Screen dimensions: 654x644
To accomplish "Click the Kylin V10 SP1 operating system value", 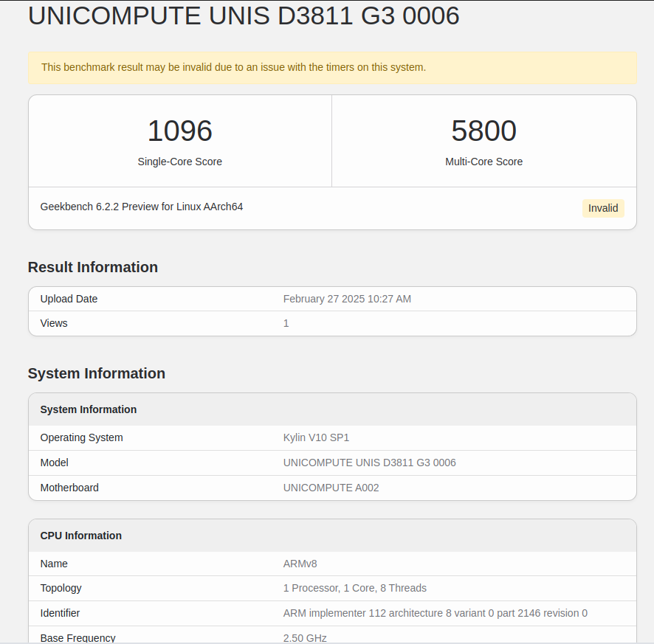I will (316, 437).
